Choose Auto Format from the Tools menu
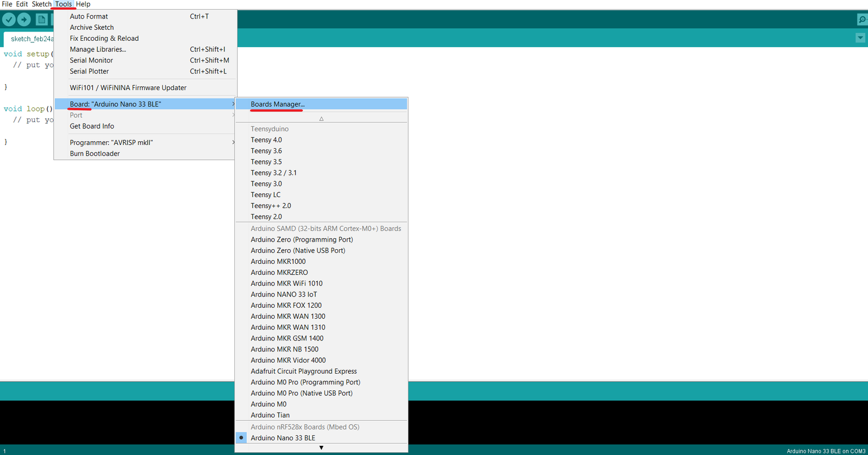Screen dimensions: 868x455 89,17
